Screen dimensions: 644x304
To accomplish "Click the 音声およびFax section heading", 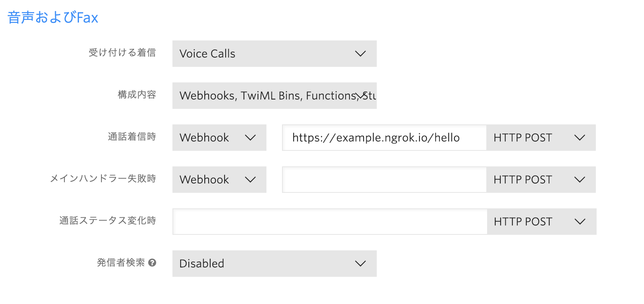I will click(x=53, y=17).
